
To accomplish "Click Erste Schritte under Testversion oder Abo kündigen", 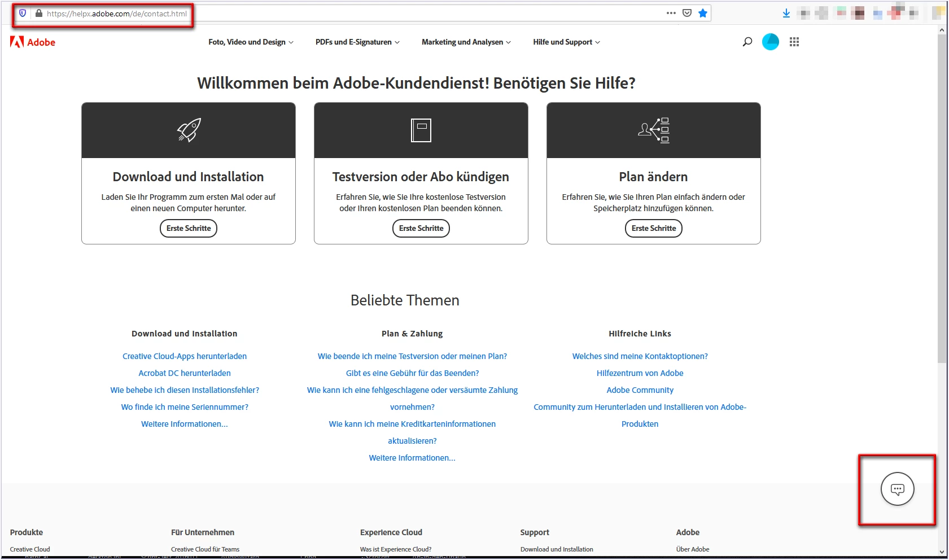I will point(421,228).
